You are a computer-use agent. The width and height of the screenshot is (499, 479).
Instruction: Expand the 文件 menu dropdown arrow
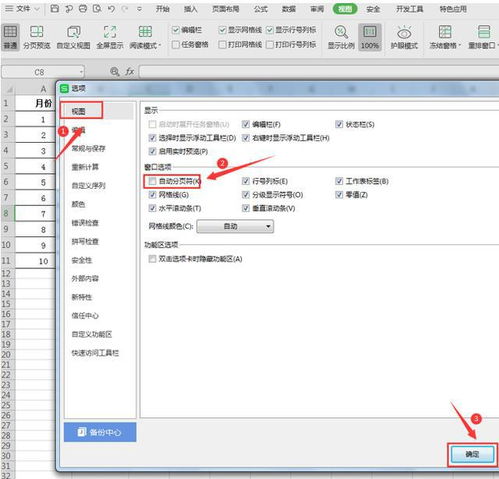tap(37, 9)
